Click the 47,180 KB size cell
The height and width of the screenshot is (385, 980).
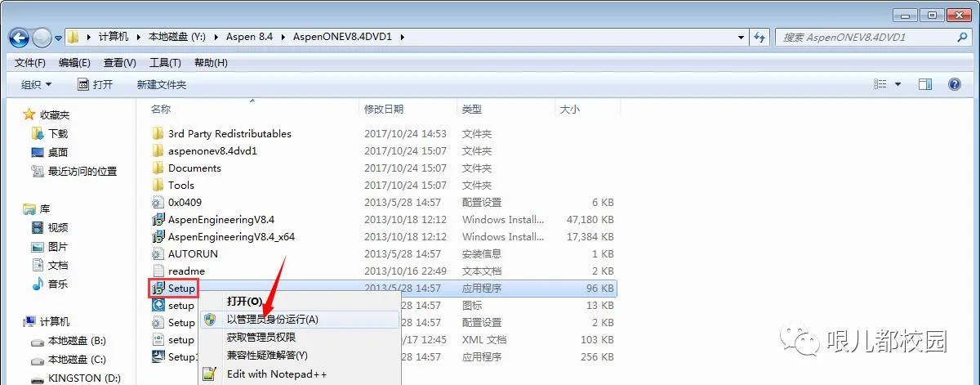pos(590,219)
